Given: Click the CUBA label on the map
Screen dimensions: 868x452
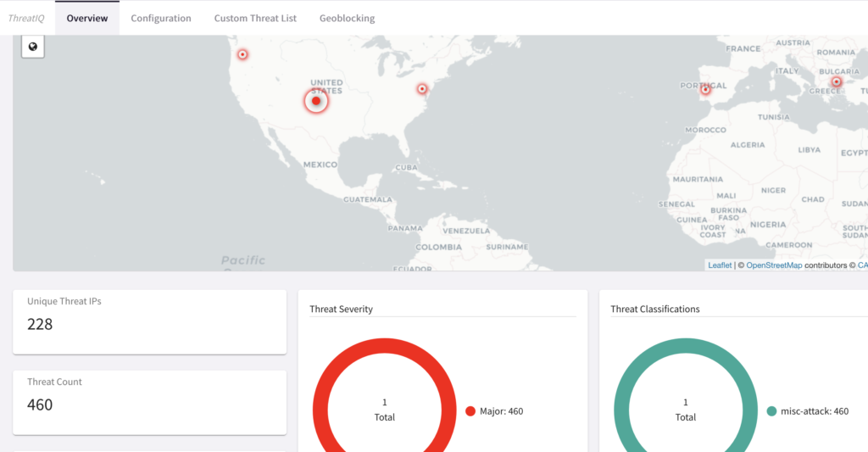Looking at the screenshot, I should 406,167.
